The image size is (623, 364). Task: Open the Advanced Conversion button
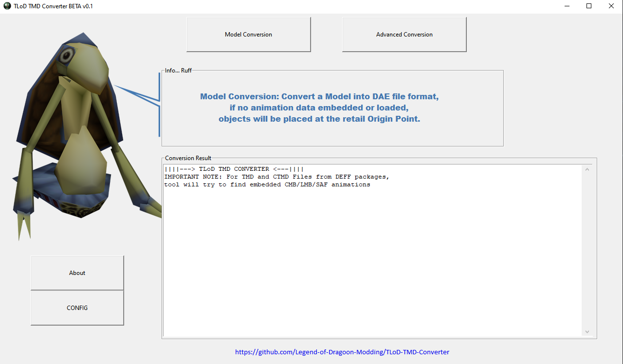(404, 35)
